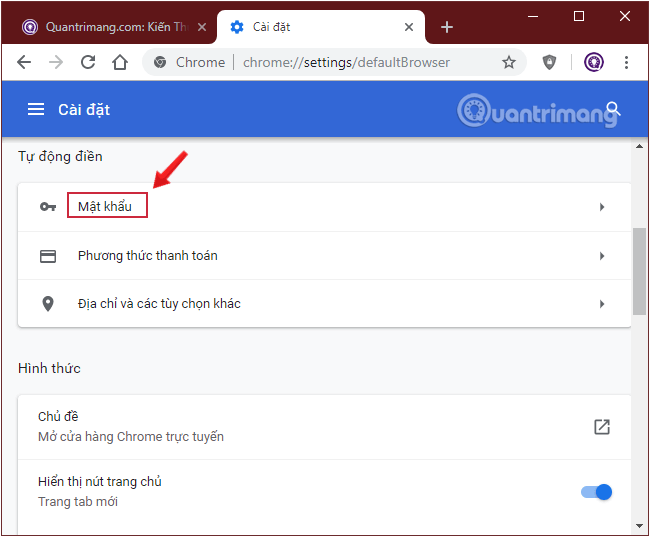650x537 pixels.
Task: Click the settings search magnifier icon
Action: pyautogui.click(x=613, y=109)
